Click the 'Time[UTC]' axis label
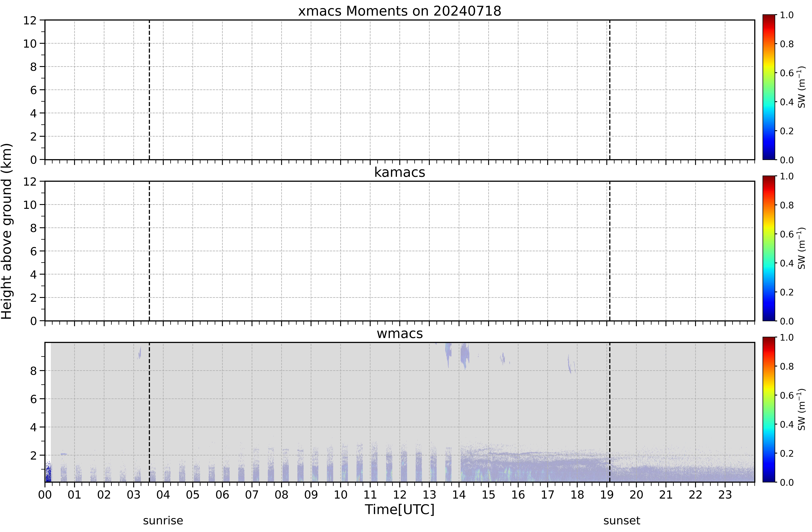 click(x=400, y=510)
